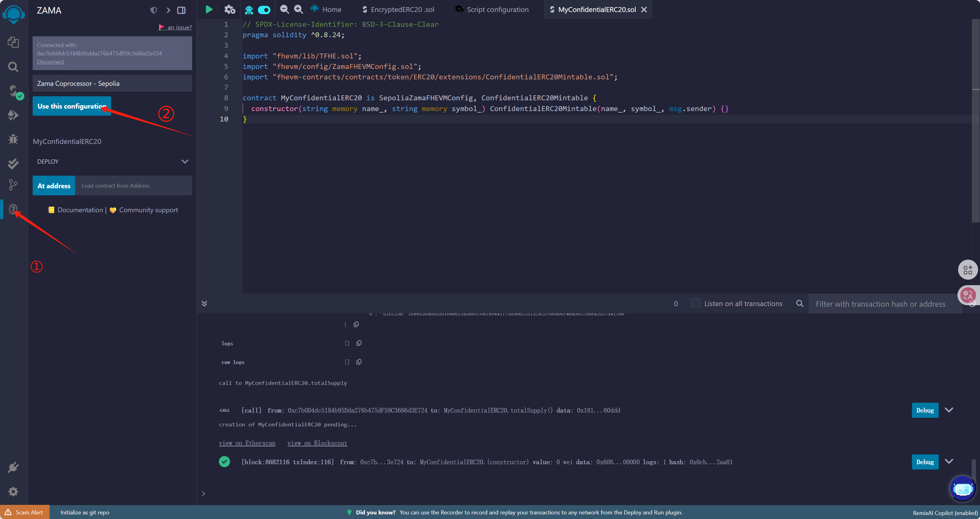Screen dimensions: 980x519
Task: Expand the totalSupply call log details
Action: point(949,410)
